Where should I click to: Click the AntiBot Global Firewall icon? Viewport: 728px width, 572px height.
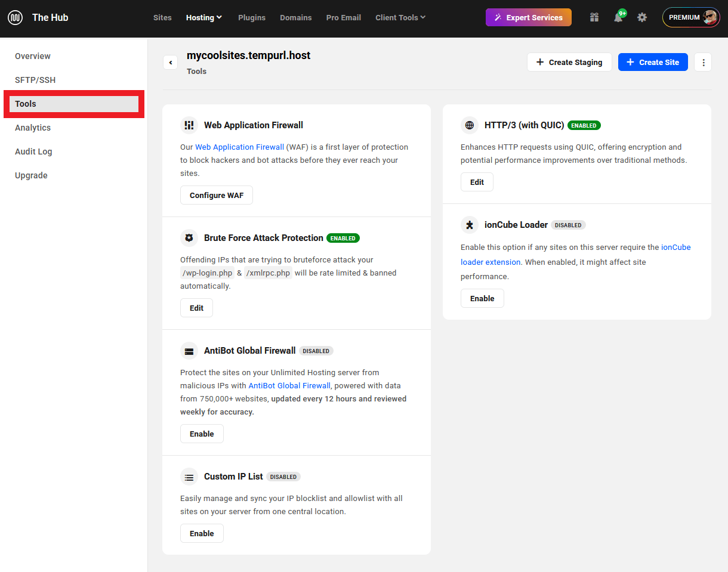click(189, 351)
